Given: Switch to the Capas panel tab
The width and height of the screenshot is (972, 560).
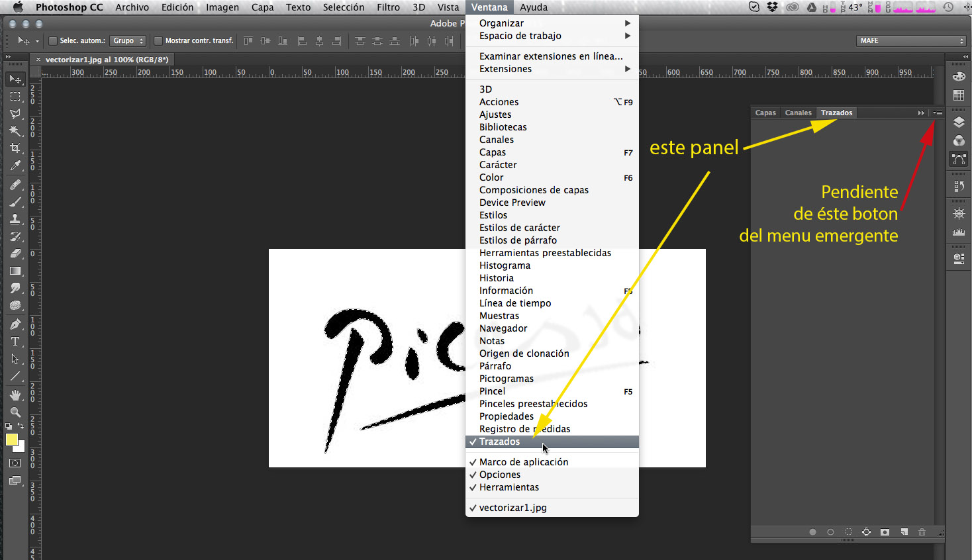Looking at the screenshot, I should (765, 113).
